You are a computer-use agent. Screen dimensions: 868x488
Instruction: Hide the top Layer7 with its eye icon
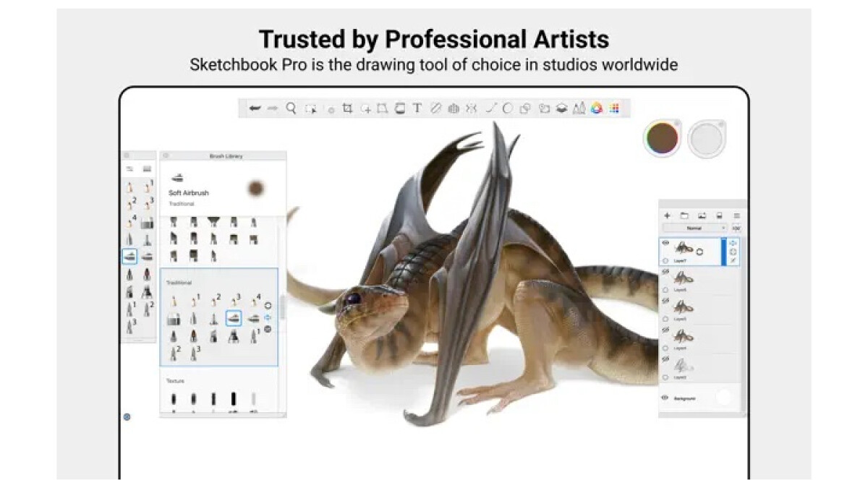[665, 244]
